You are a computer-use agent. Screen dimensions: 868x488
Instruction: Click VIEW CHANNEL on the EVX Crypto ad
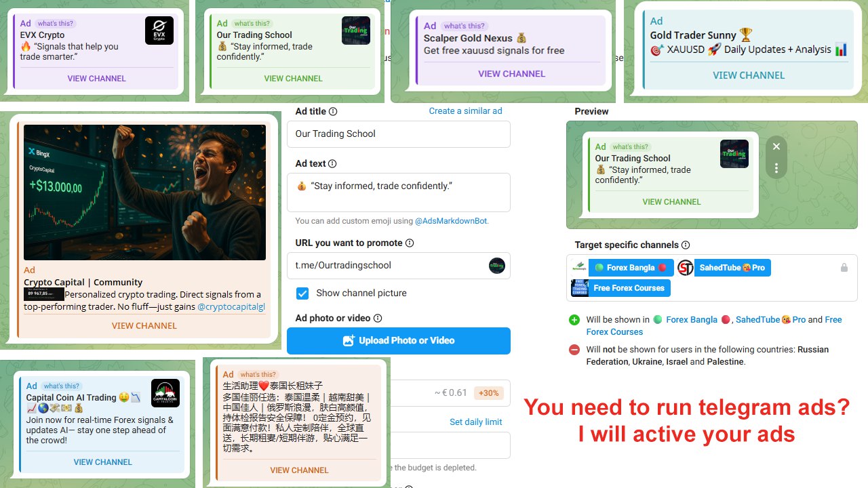97,79
